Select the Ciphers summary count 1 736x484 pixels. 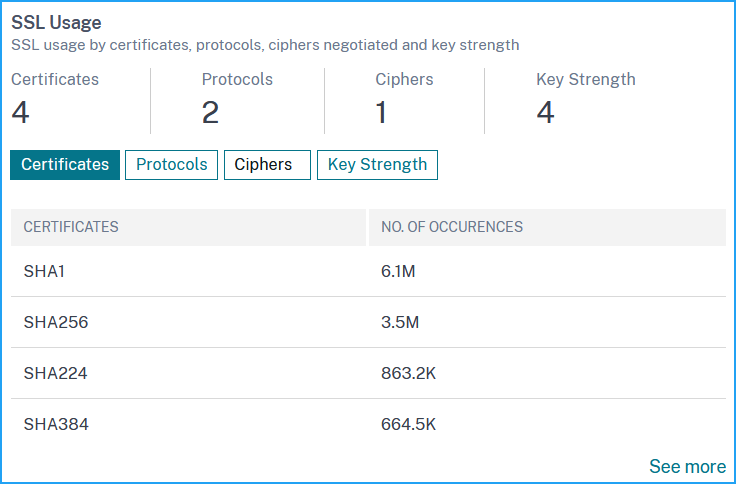381,113
